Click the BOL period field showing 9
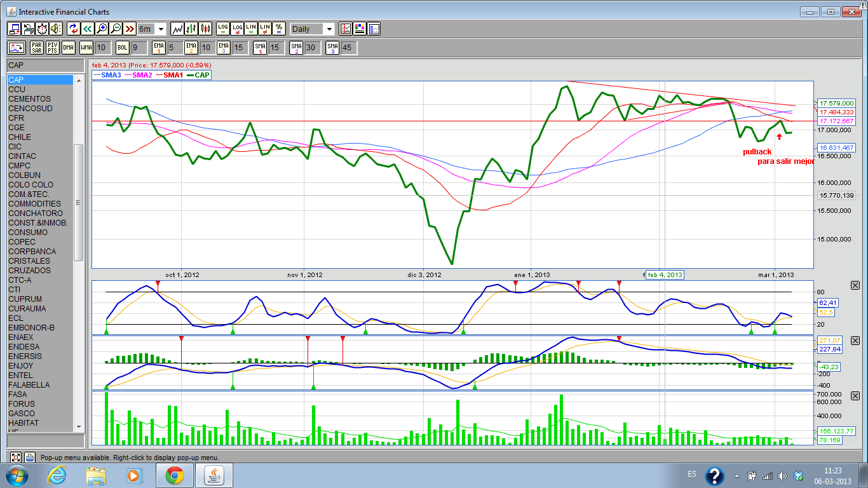Viewport: 868px width, 488px height. pos(139,48)
